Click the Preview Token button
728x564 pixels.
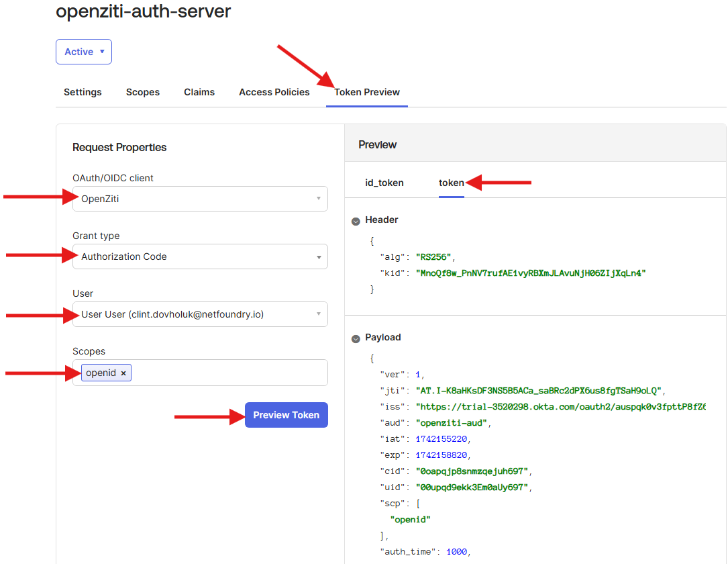[286, 415]
